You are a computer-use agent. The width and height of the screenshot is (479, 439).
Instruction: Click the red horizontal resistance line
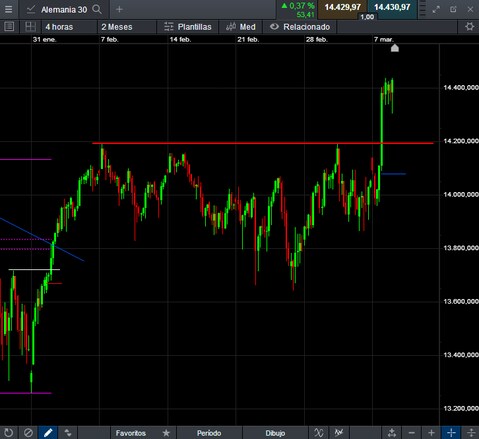click(263, 143)
